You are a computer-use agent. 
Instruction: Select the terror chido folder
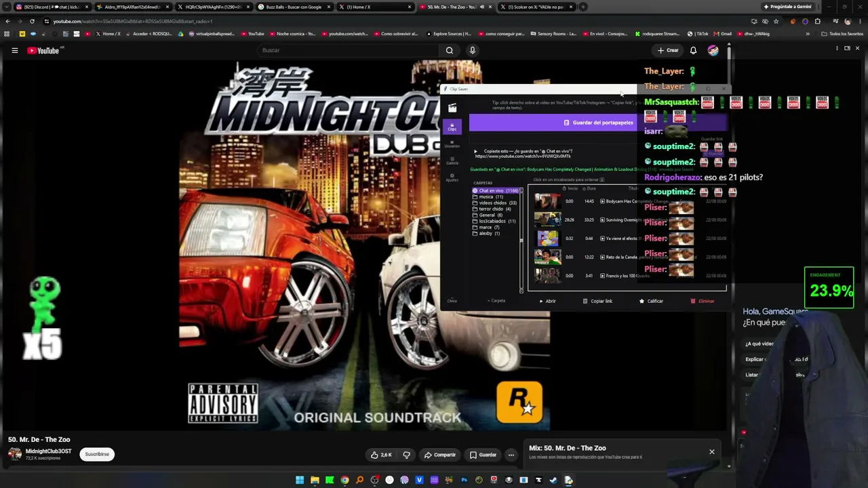pyautogui.click(x=492, y=209)
